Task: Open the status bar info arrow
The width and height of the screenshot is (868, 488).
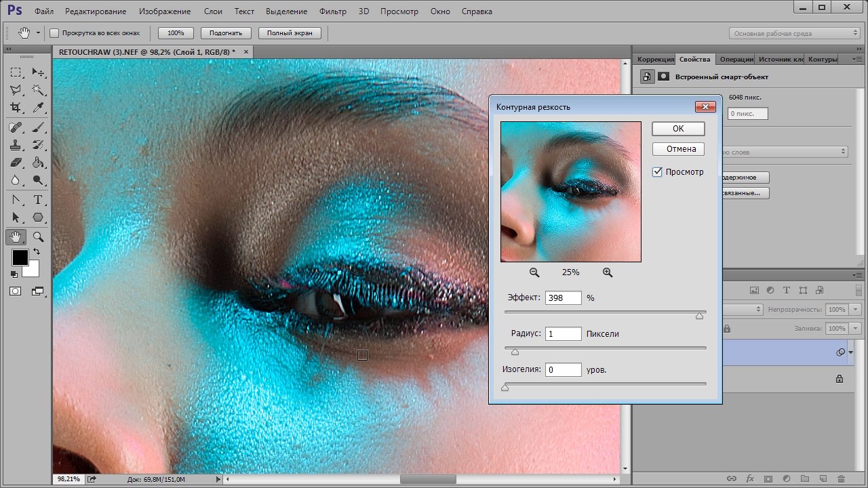Action: click(218, 479)
